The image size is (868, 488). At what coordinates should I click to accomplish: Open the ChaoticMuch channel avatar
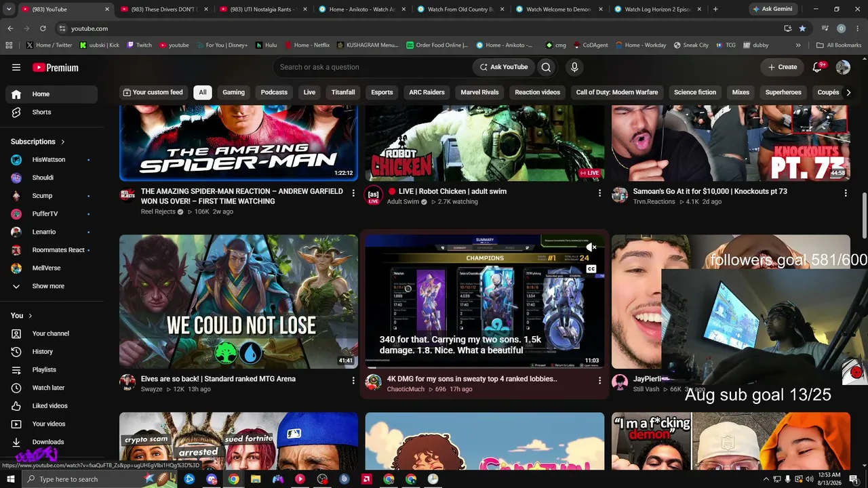pos(373,382)
